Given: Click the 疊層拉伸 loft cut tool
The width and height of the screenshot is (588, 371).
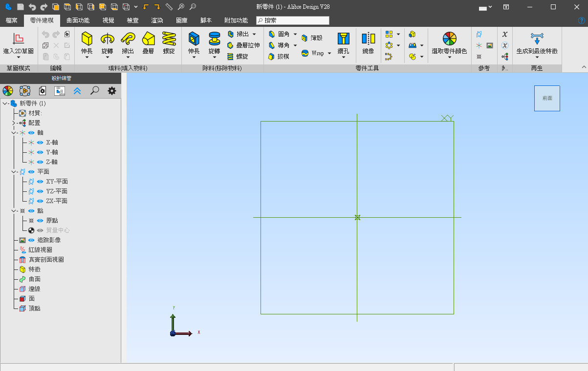Looking at the screenshot, I should [x=243, y=45].
